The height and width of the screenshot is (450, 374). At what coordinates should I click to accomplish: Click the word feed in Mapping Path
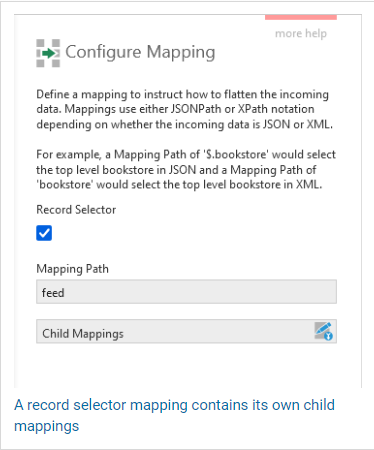pyautogui.click(x=53, y=293)
